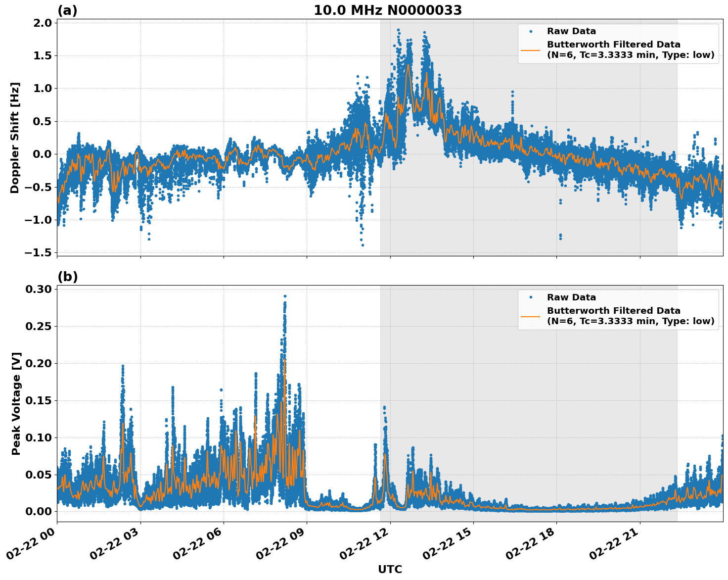The height and width of the screenshot is (580, 728).
Task: Click the tallest voltage spike near 08:45 in panel (b)
Action: click(x=284, y=297)
